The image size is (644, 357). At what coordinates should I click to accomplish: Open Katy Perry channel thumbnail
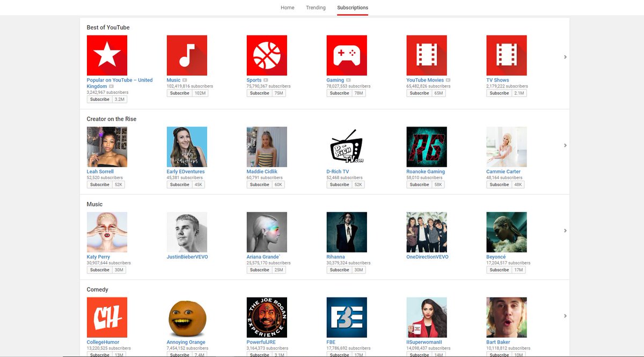(107, 232)
